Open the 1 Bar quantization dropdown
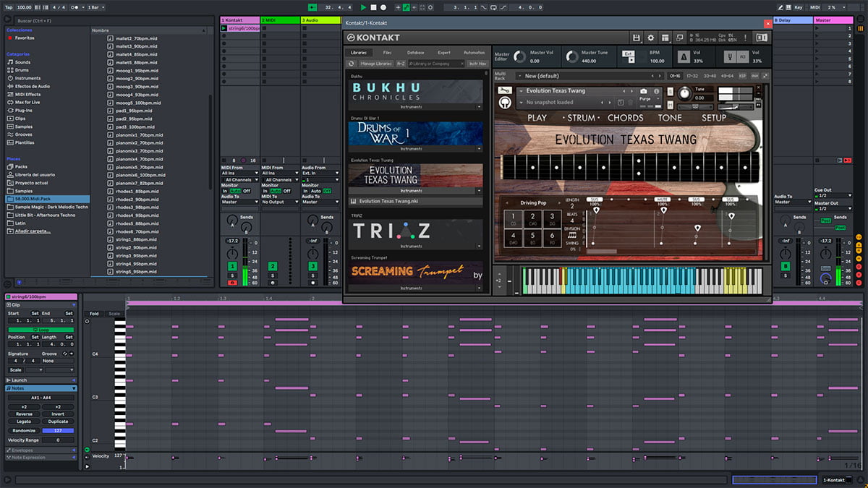Viewport: 868px width, 488px height. [x=96, y=7]
